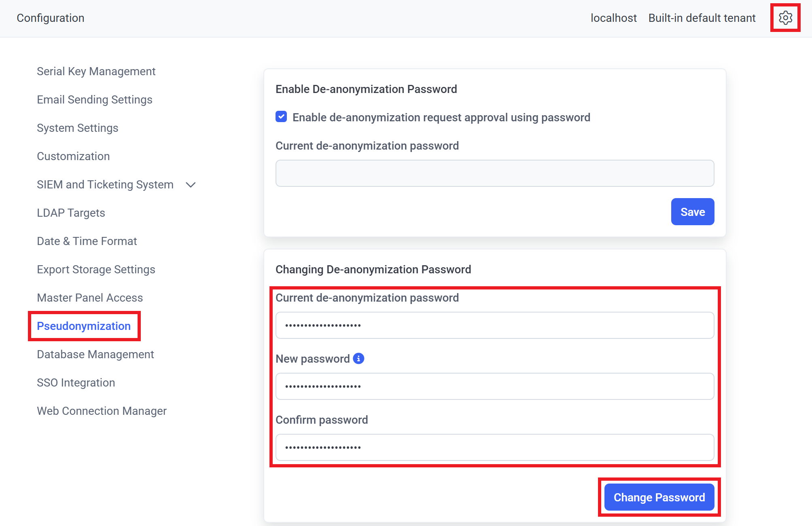The image size is (812, 526).
Task: Select System Settings in sidebar
Action: 77,128
